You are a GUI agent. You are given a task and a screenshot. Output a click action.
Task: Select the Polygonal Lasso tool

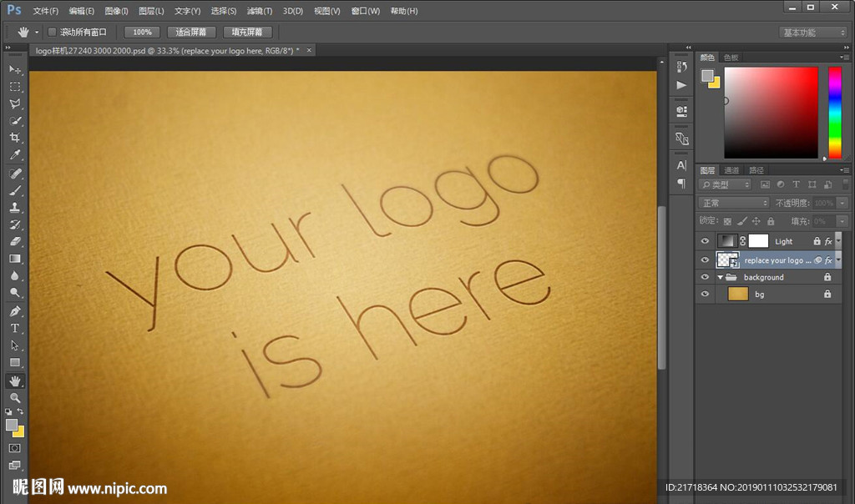point(15,103)
